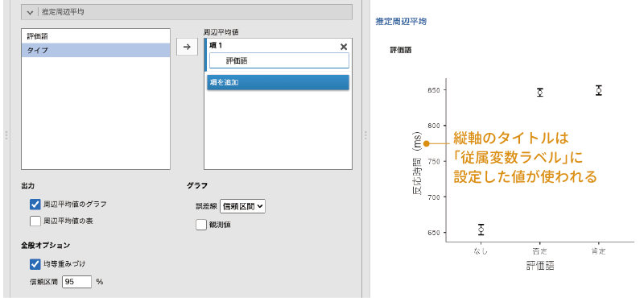
Task: Select タイプ in the variable list
Action: (96, 50)
